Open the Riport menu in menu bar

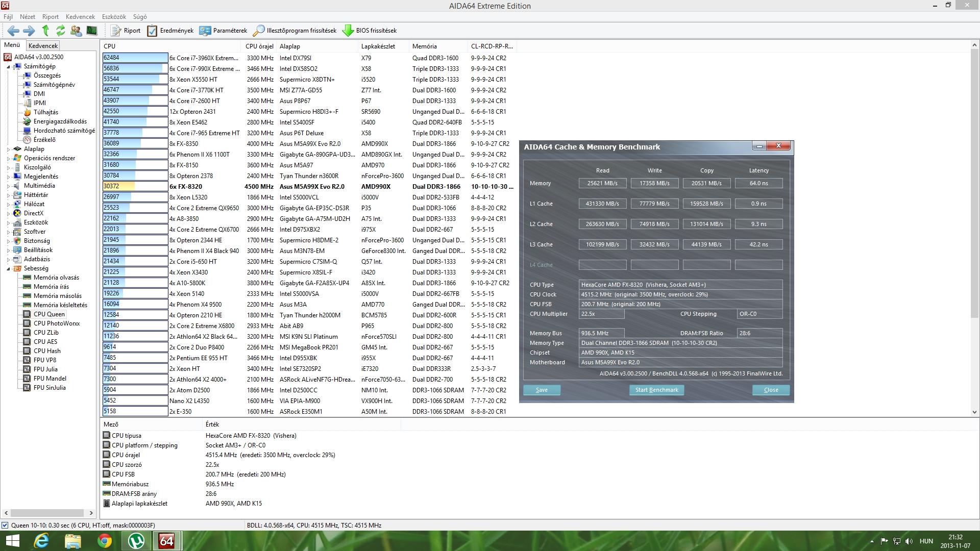51,17
